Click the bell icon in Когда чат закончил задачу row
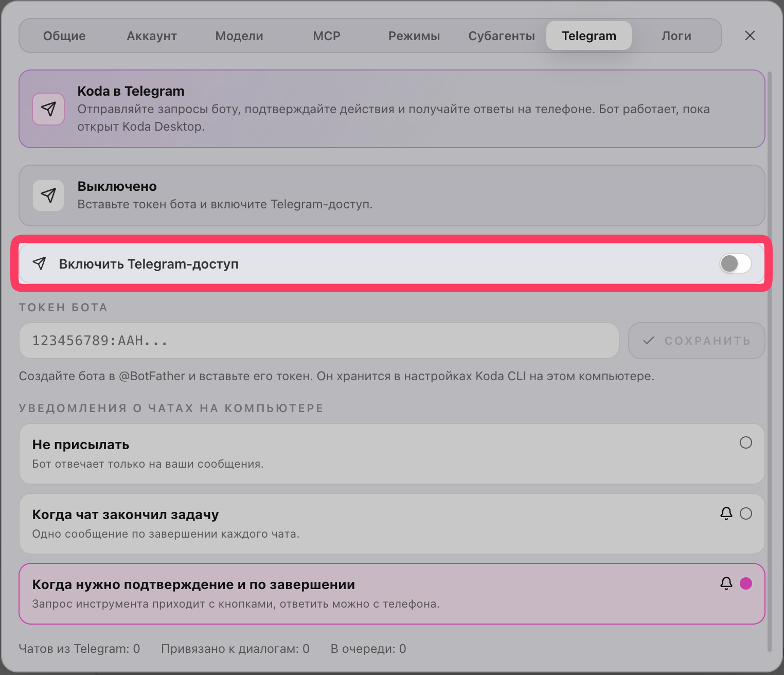This screenshot has width=784, height=675. (726, 513)
